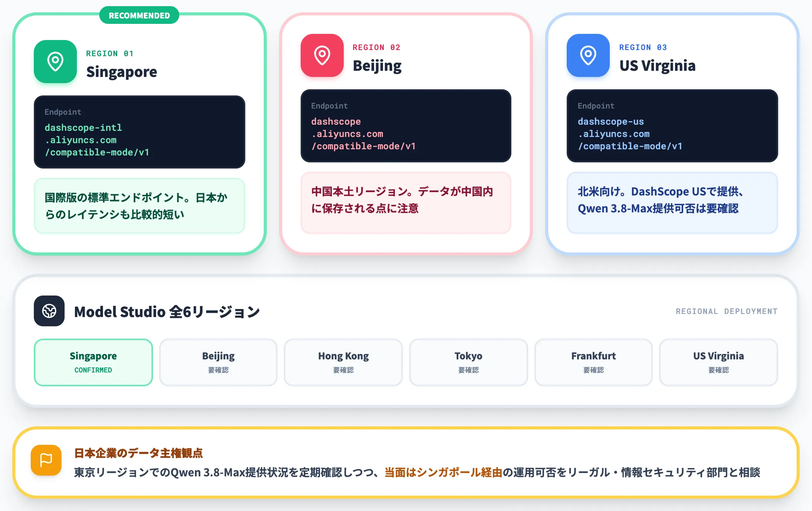Viewport: 812px width, 511px height.
Task: Click the blue DashScope US note
Action: (x=672, y=203)
